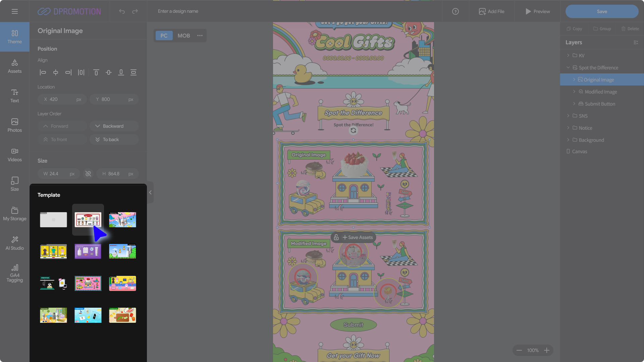Open the GA4 Tagging panel

point(14,273)
